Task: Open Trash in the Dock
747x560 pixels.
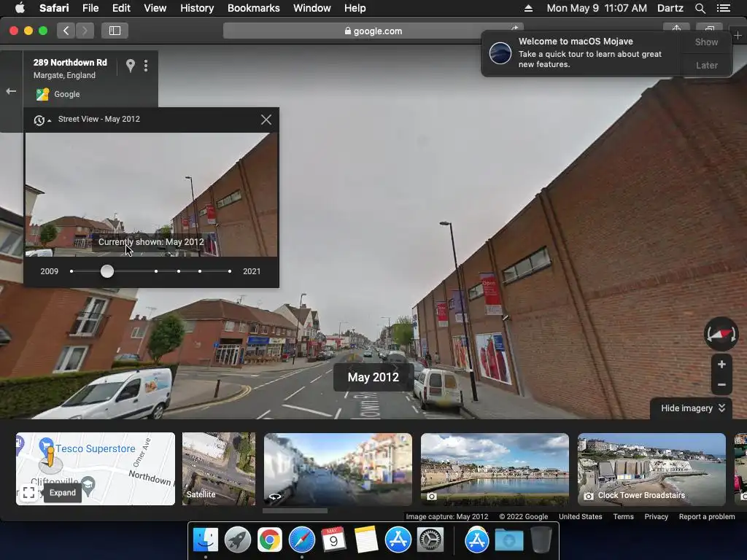Action: tap(541, 540)
